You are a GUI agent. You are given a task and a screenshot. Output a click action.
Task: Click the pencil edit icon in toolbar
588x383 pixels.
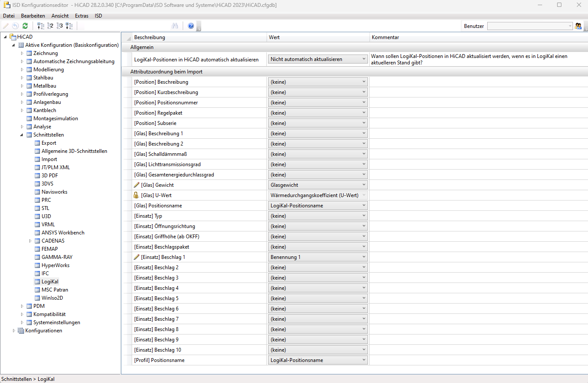pyautogui.click(x=6, y=26)
